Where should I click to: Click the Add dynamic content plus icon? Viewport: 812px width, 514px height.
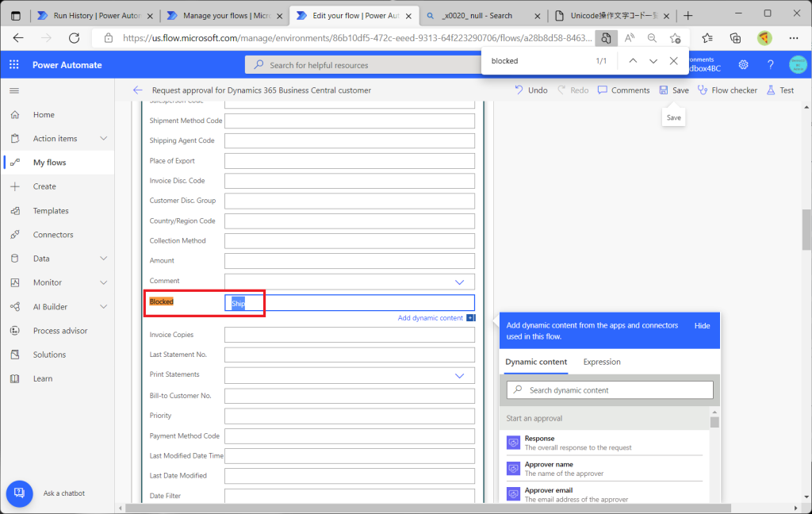471,317
